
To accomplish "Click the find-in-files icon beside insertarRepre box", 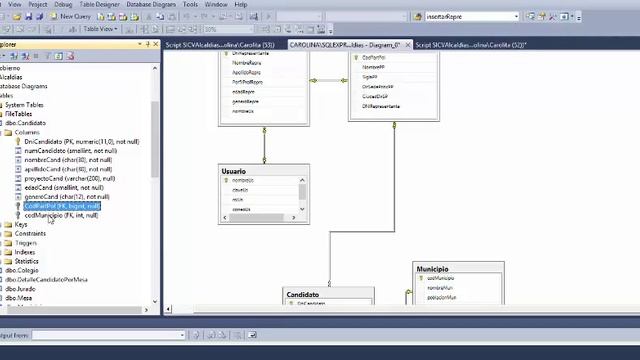I will (418, 17).
